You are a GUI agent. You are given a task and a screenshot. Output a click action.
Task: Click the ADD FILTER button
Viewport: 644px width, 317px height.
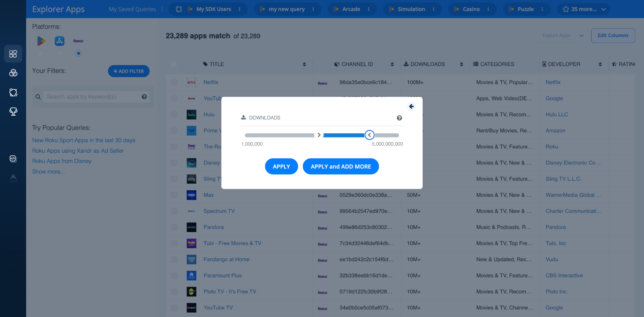click(129, 71)
